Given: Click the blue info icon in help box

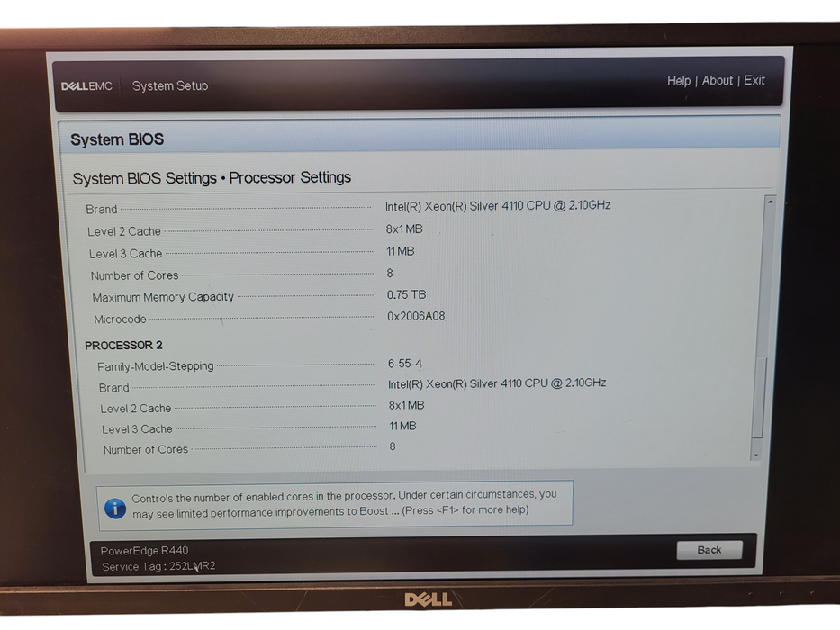Looking at the screenshot, I should tap(114, 508).
